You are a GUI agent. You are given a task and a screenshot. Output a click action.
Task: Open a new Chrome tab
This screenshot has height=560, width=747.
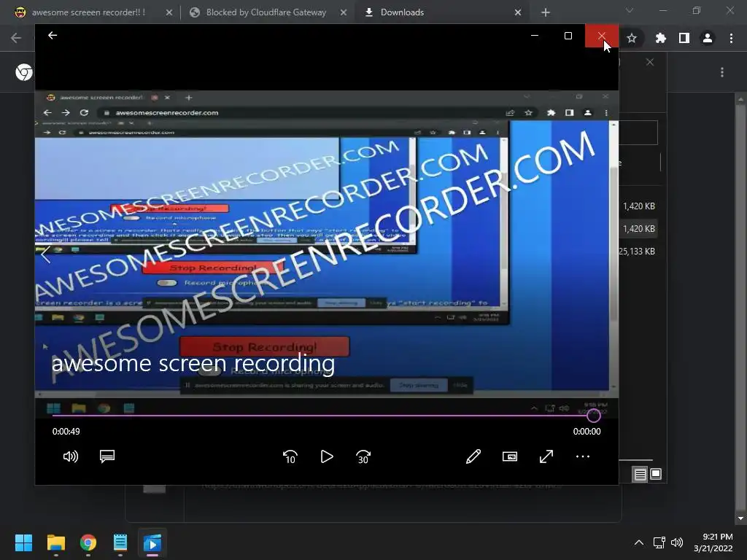tap(546, 12)
